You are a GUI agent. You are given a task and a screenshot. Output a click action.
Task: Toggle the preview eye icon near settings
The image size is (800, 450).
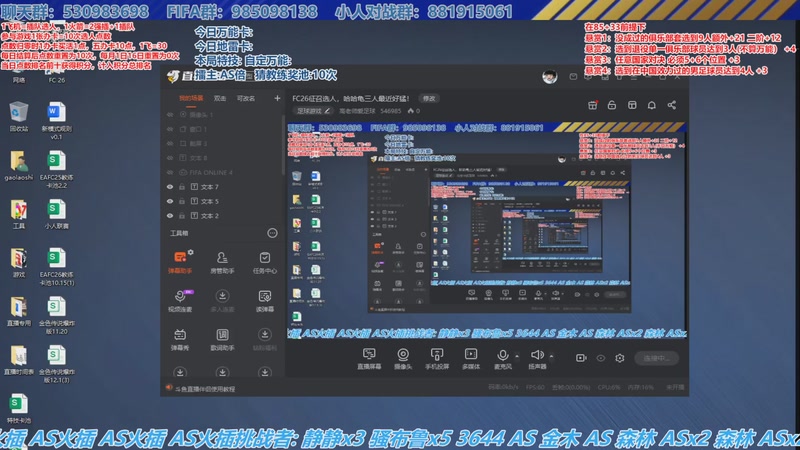pyautogui.click(x=601, y=358)
